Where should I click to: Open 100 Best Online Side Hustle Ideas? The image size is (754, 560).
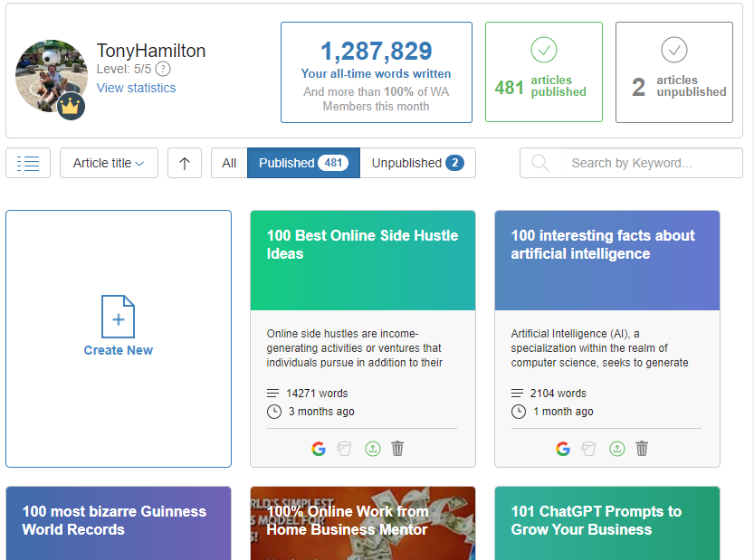[x=362, y=244]
